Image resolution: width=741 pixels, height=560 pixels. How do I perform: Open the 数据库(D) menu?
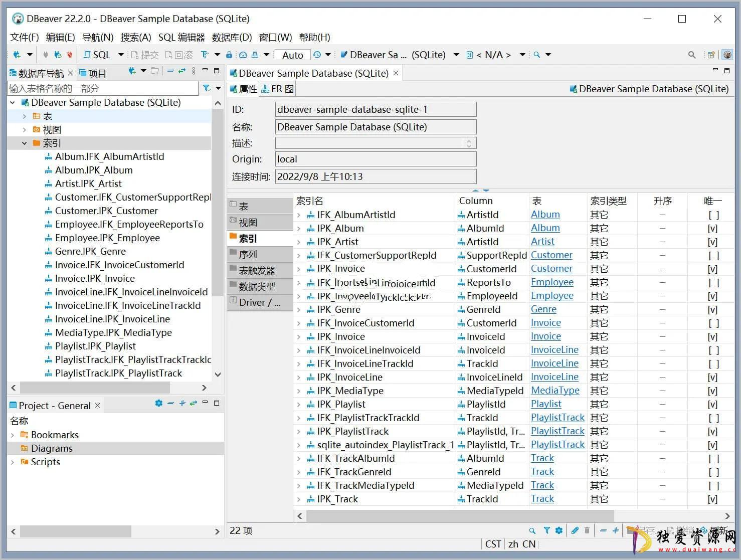[x=232, y=37]
